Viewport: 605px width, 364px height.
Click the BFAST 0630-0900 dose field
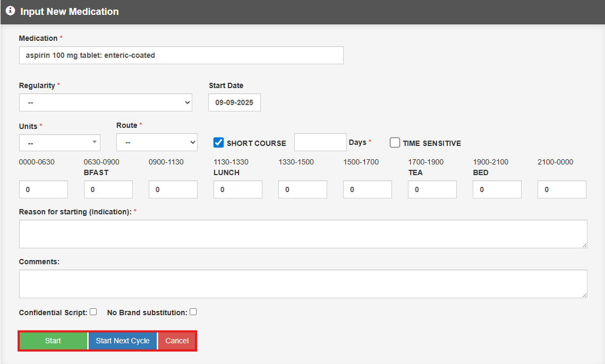(x=108, y=189)
